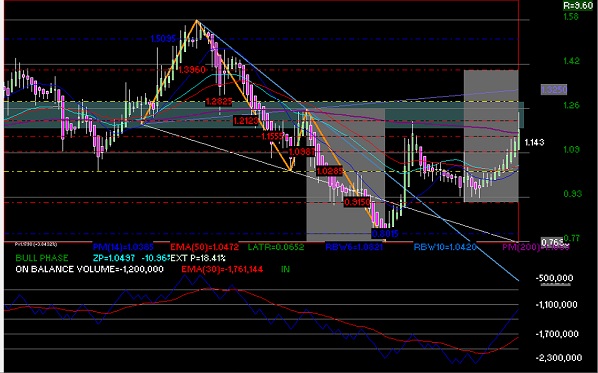This screenshot has height=373, width=598.
Task: Click the ON BALANCE VOLUME=-1,200,000 label
Action: click(x=90, y=269)
